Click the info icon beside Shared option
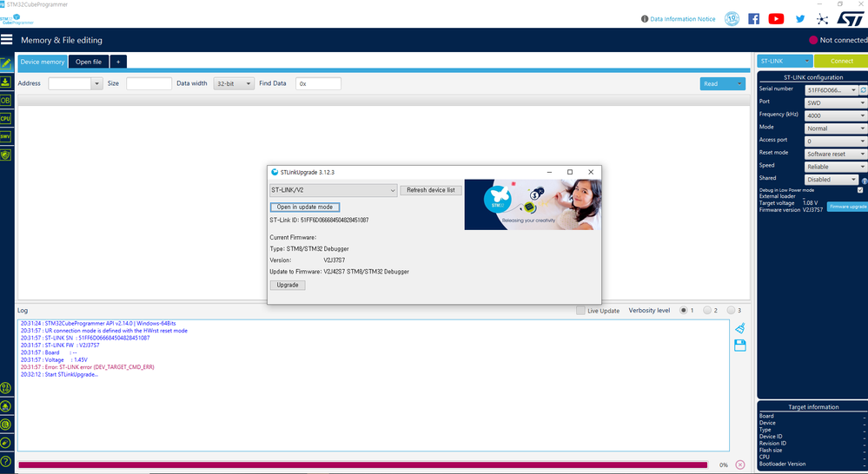Image resolution: width=868 pixels, height=474 pixels. [865, 181]
